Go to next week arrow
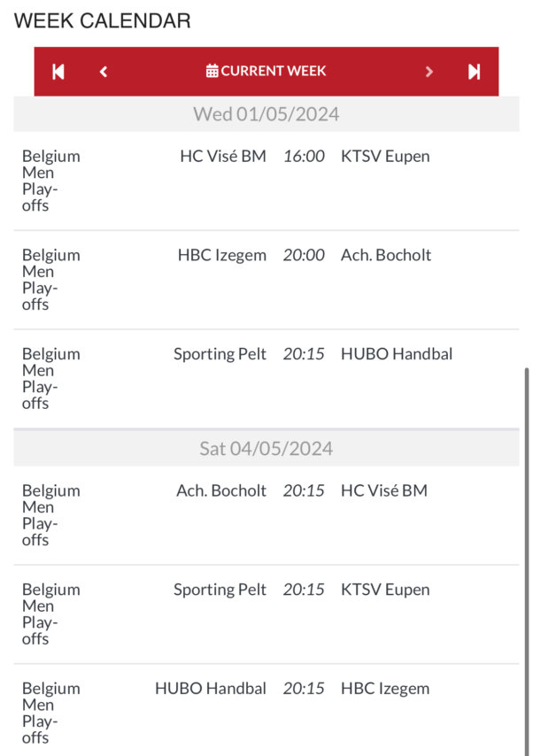The width and height of the screenshot is (533, 756). pyautogui.click(x=429, y=72)
